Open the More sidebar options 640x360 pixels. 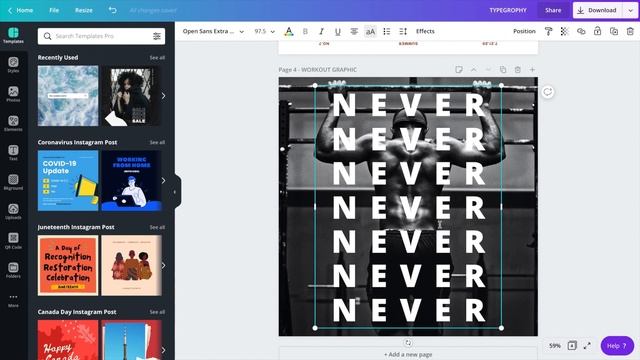(13, 300)
